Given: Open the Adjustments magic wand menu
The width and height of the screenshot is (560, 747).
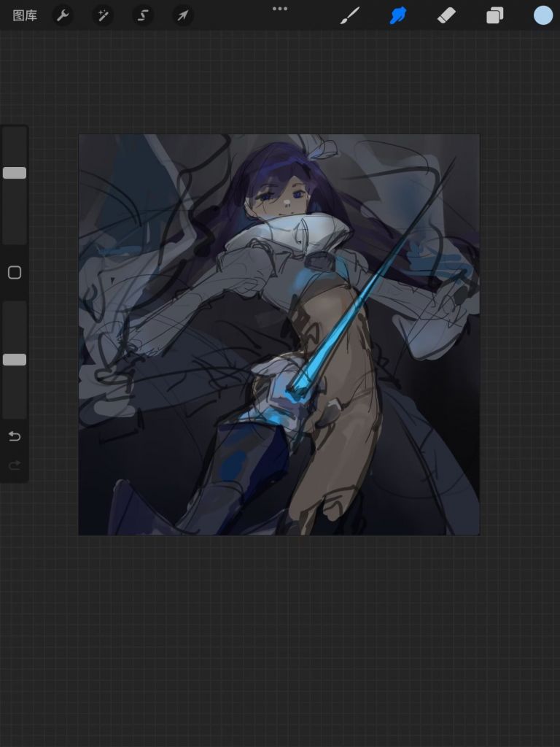Looking at the screenshot, I should [102, 15].
